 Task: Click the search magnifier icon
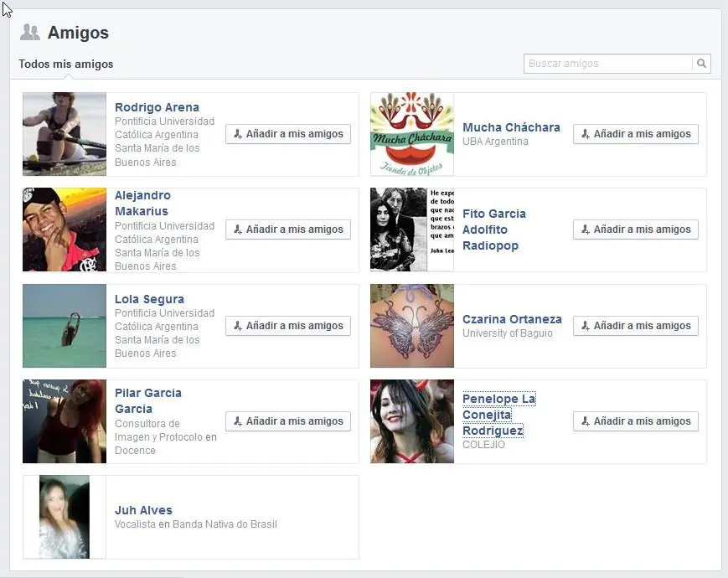[x=701, y=64]
